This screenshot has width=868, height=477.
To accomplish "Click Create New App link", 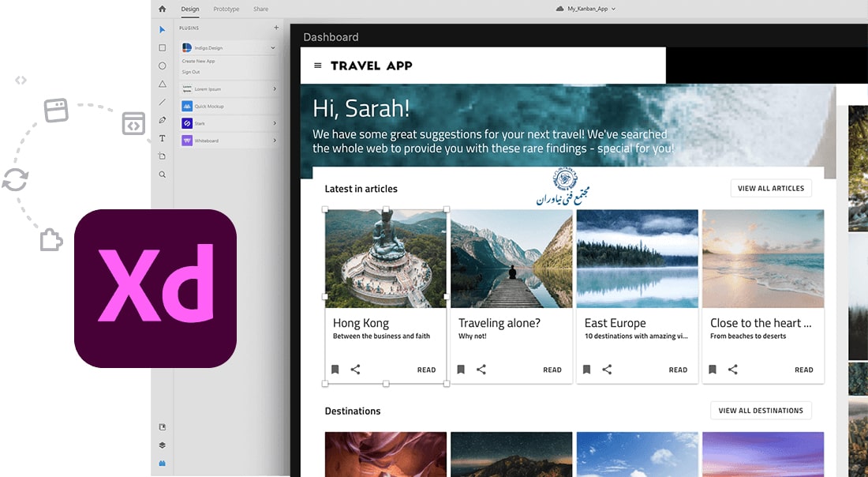I will tap(199, 61).
